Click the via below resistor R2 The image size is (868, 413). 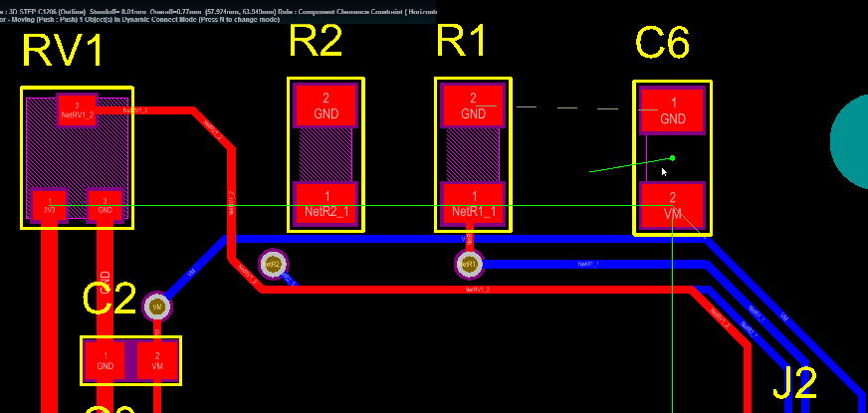(x=273, y=264)
